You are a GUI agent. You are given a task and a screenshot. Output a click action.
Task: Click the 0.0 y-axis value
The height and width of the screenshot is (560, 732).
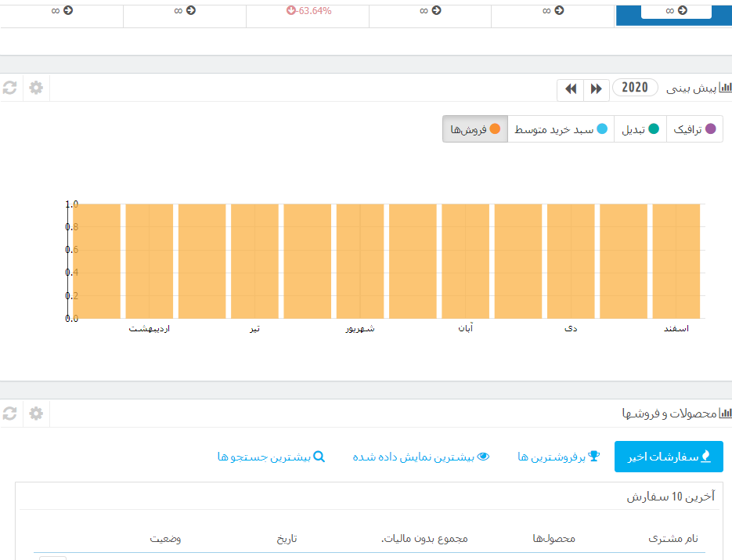[x=72, y=319]
